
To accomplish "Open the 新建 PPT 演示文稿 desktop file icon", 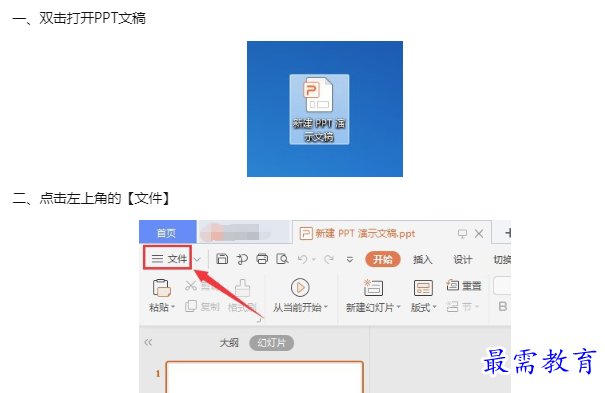I will point(319,110).
